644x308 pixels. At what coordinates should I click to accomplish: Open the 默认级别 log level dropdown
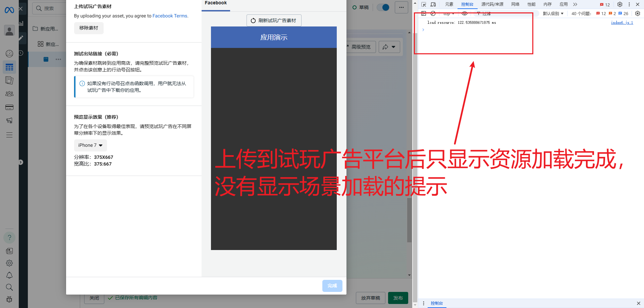(553, 14)
